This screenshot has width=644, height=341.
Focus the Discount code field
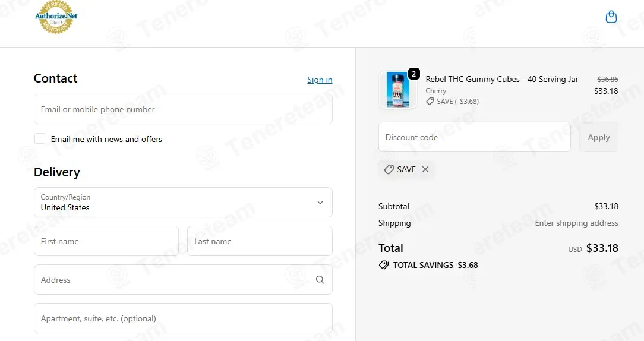click(x=474, y=137)
